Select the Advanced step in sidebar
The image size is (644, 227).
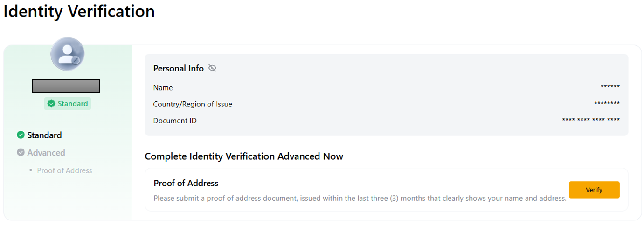[x=46, y=153]
